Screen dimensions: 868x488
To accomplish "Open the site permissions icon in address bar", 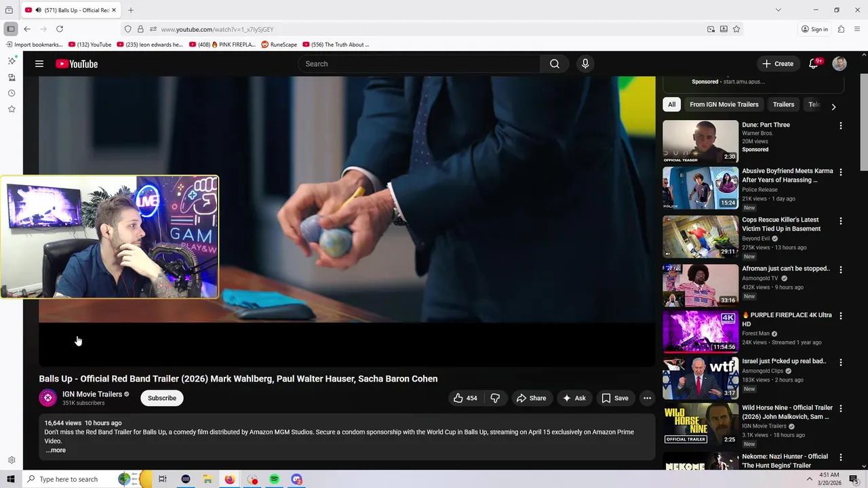I will (x=153, y=29).
